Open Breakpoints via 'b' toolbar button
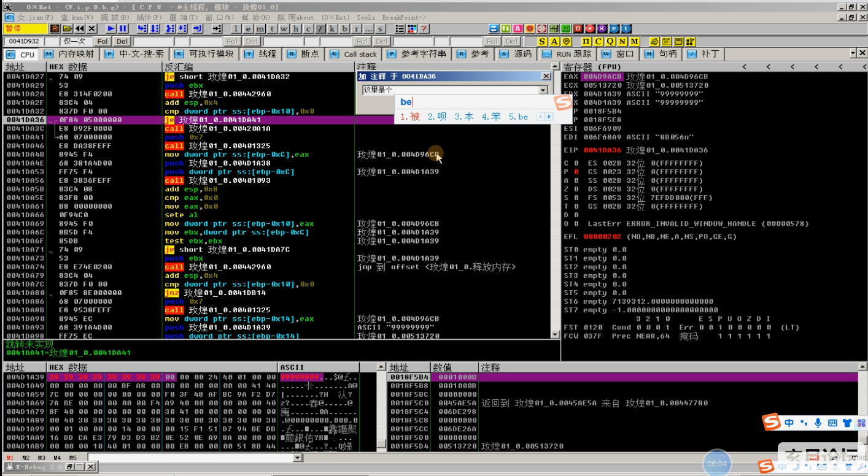This screenshot has height=476, width=868. click(344, 29)
